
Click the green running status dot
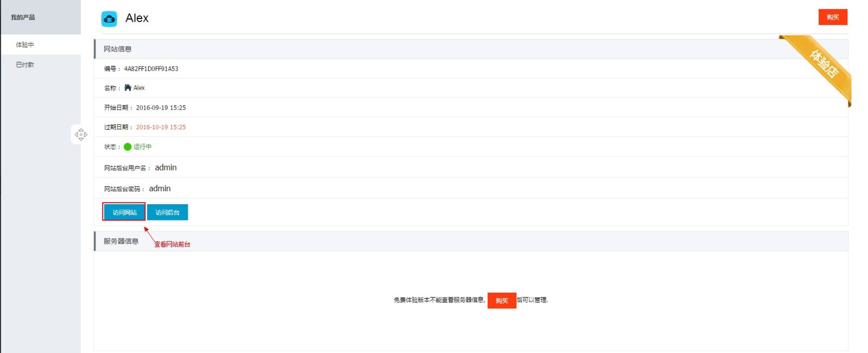pos(127,147)
